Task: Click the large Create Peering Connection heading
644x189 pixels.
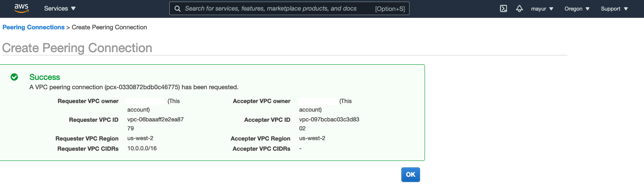Action: coord(77,48)
